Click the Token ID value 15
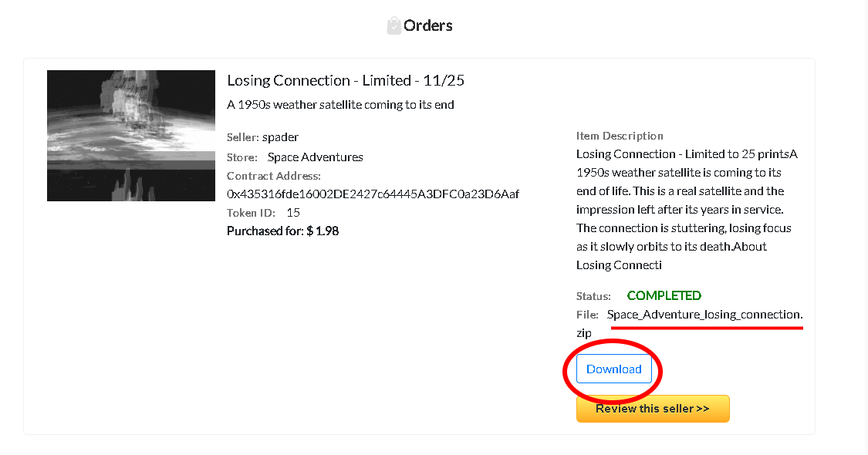This screenshot has width=868, height=455. [293, 213]
